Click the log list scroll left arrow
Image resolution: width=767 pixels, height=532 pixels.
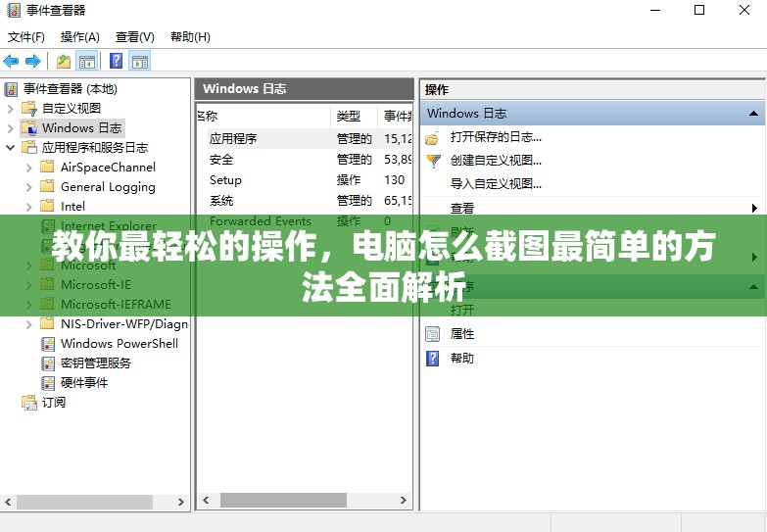tap(206, 501)
